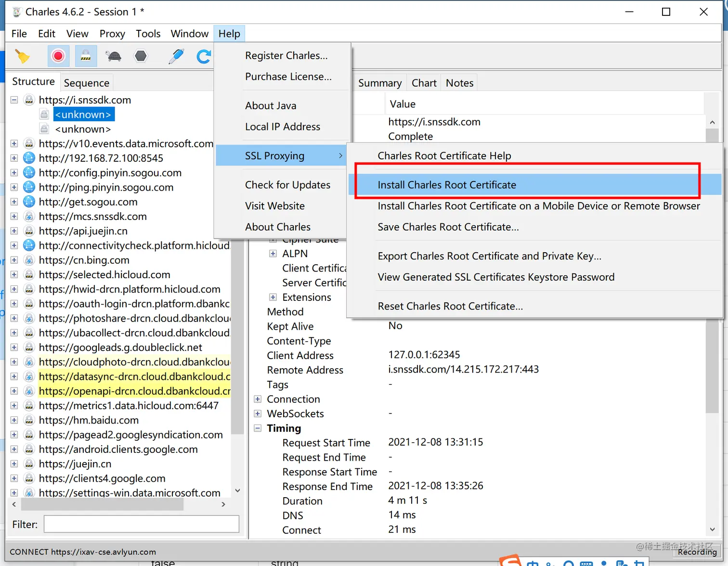Choose Export Charles Root Certificate and Private Key...
Screen dimensions: 728x566
490,257
